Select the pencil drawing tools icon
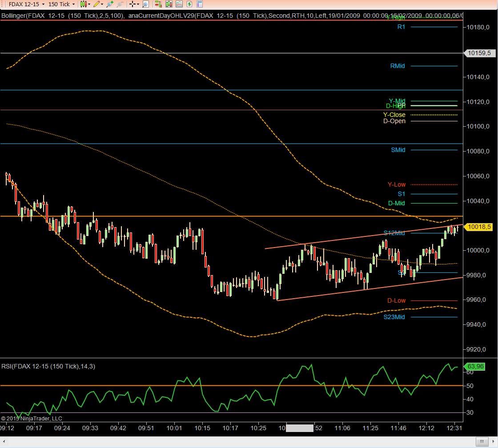This screenshot has height=448, width=498. 96,4
